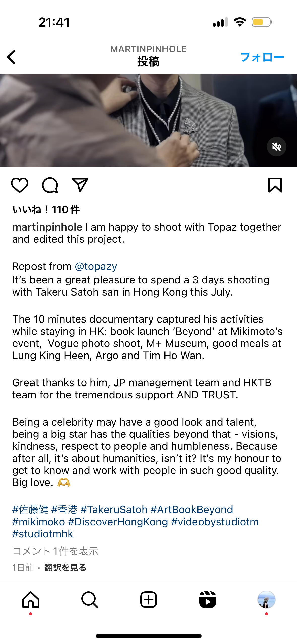The image size is (297, 644).
Task: Create new post with plus icon
Action: (x=149, y=600)
